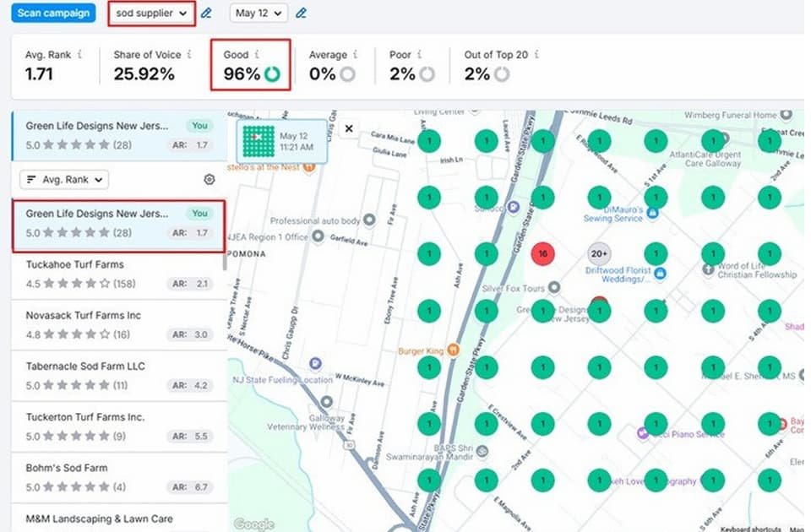Open the May 12 date dropdown

click(x=259, y=14)
